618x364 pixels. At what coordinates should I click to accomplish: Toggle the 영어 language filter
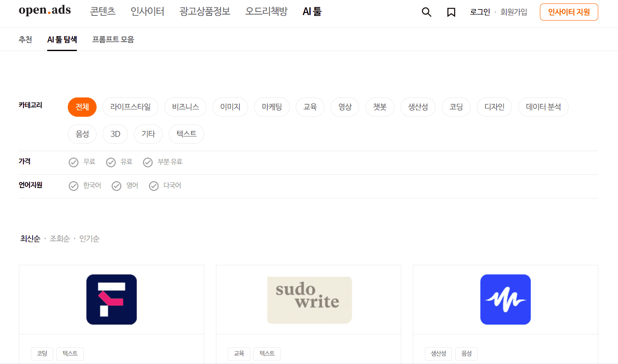coord(125,185)
